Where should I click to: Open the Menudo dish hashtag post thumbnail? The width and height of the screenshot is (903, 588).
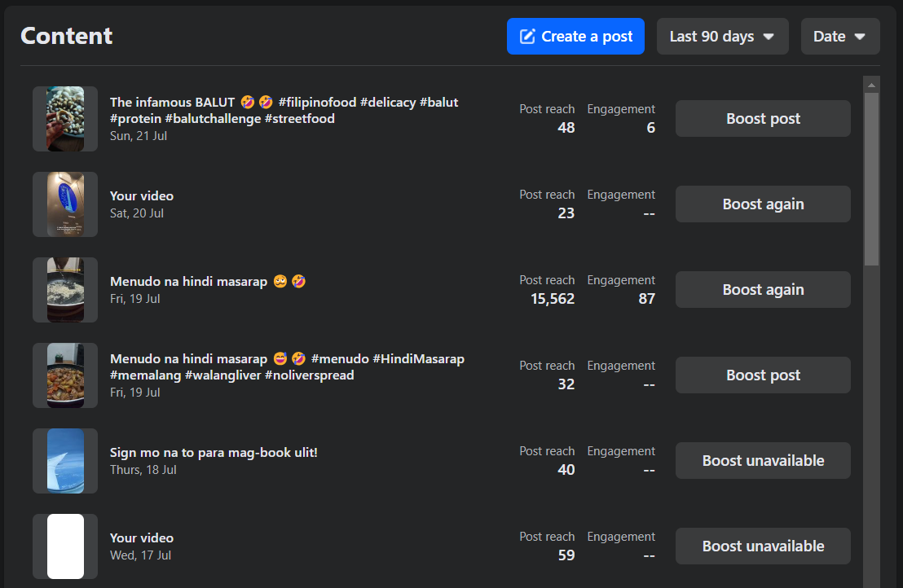[65, 375]
